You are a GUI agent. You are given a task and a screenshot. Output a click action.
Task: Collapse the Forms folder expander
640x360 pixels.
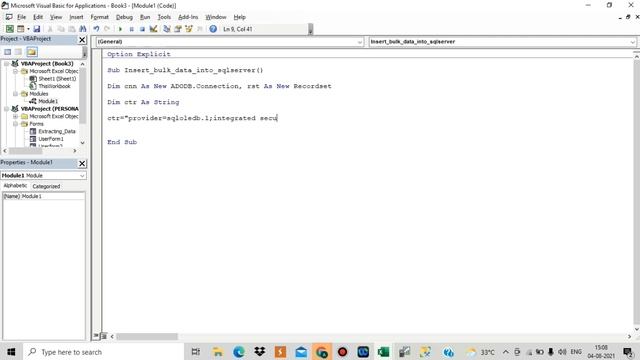coord(16,124)
